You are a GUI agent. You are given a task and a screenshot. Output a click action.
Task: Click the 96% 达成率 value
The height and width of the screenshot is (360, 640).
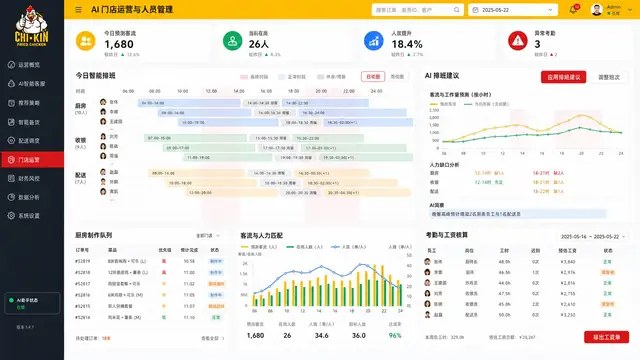coord(395,336)
